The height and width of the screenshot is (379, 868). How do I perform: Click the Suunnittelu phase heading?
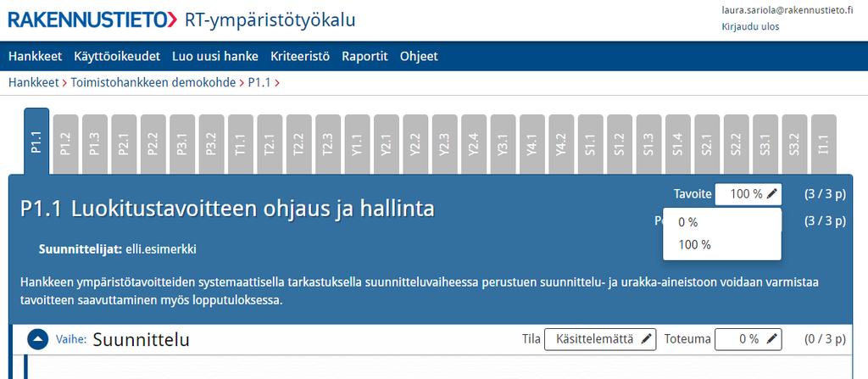point(142,340)
